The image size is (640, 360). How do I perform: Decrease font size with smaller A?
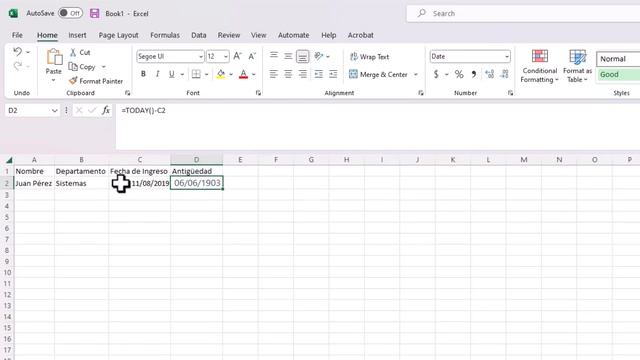tap(252, 56)
